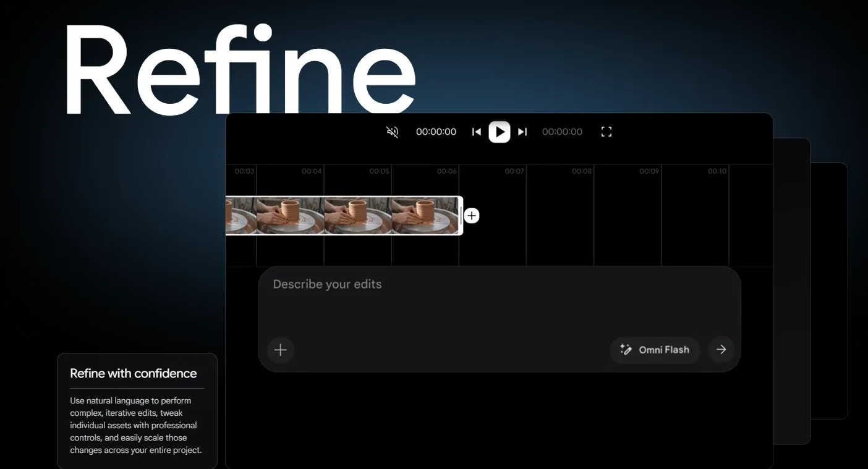
Task: Click the 00:05 timeline ruler mark
Action: 380,171
